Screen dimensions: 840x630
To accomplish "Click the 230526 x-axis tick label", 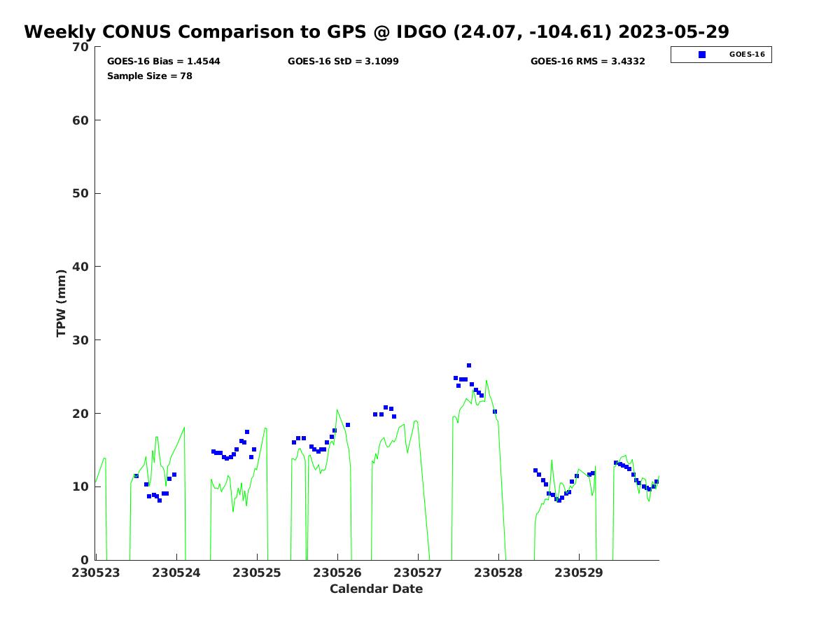I will pyautogui.click(x=337, y=573).
